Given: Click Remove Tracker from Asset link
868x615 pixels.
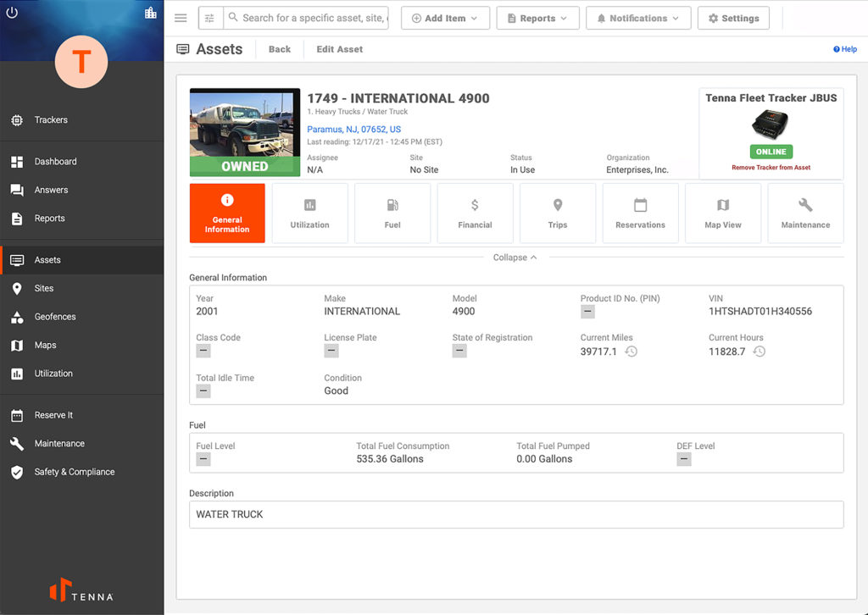Looking at the screenshot, I should (x=771, y=168).
